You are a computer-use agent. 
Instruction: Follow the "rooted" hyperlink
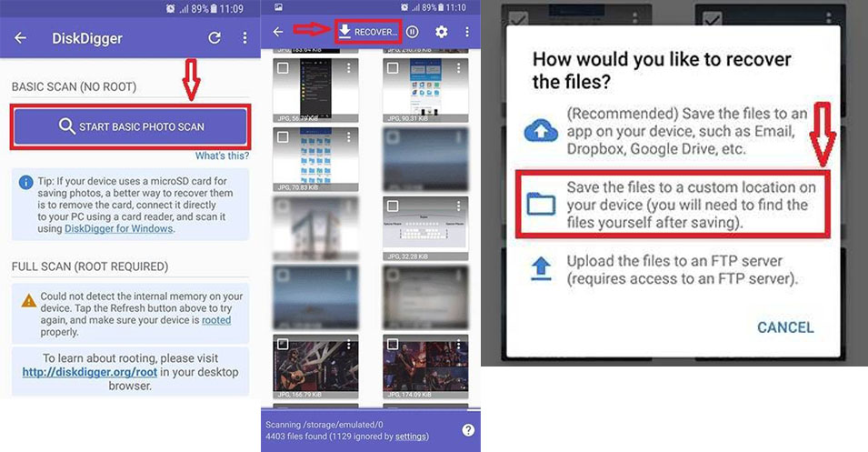click(x=216, y=319)
